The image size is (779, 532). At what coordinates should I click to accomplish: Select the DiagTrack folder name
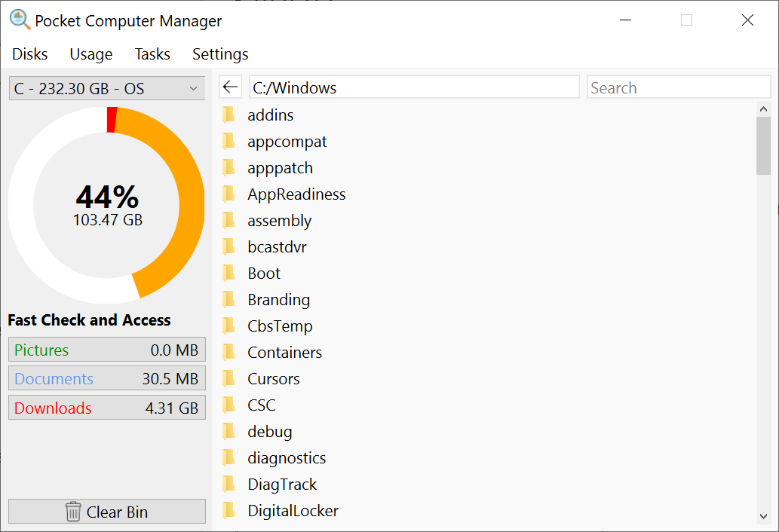point(282,485)
